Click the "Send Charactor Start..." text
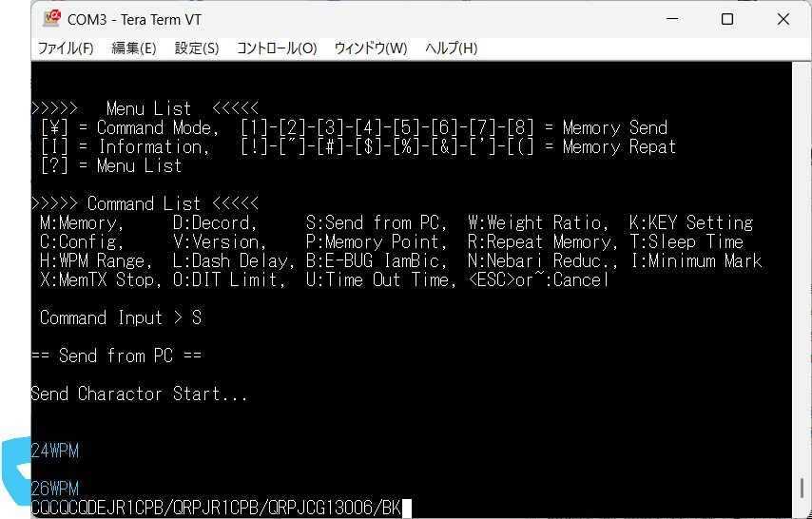This screenshot has width=812, height=519. 139,394
